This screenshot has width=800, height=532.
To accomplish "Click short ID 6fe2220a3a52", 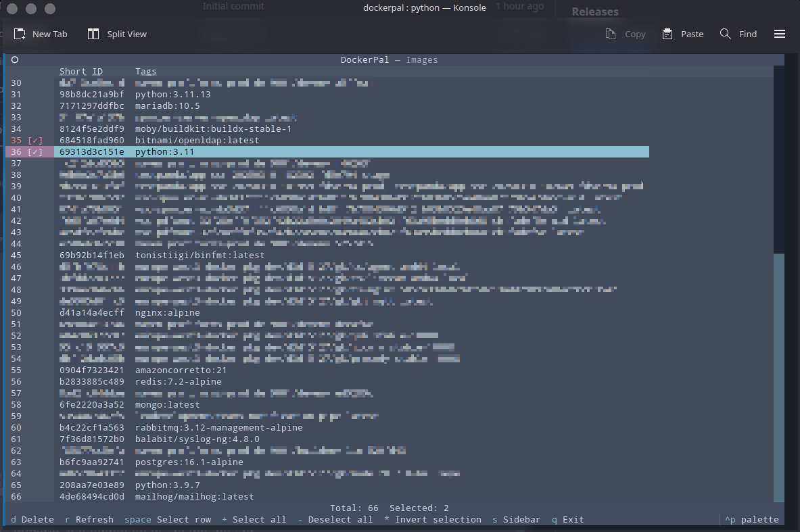I will pos(92,404).
